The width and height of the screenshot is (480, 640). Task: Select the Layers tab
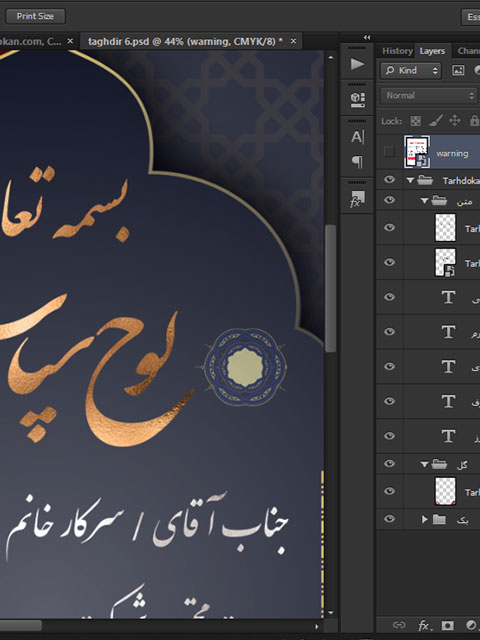432,51
